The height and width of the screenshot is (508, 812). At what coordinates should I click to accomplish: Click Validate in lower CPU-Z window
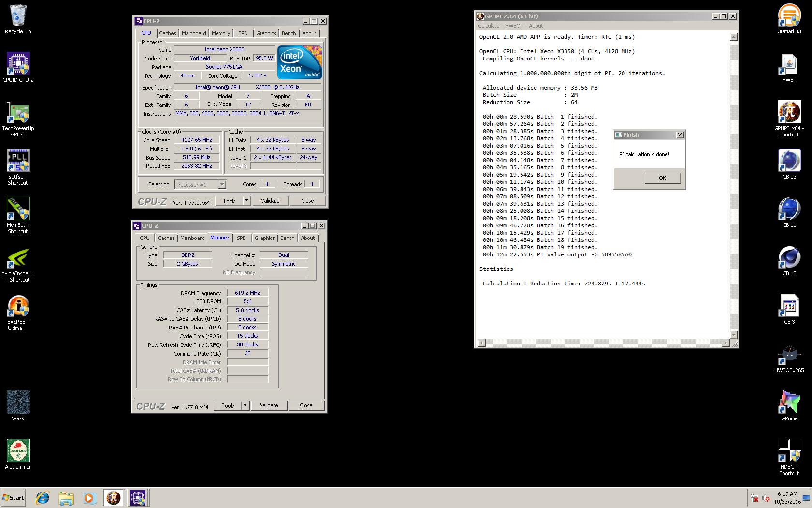[269, 405]
